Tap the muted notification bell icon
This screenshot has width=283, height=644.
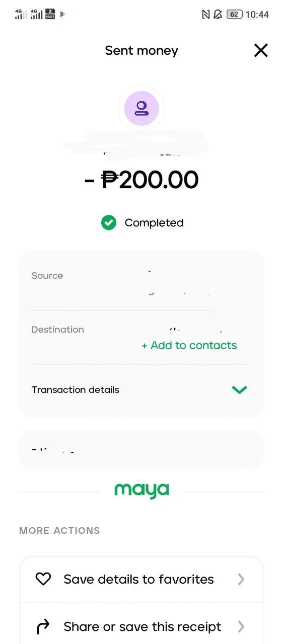[x=218, y=14]
